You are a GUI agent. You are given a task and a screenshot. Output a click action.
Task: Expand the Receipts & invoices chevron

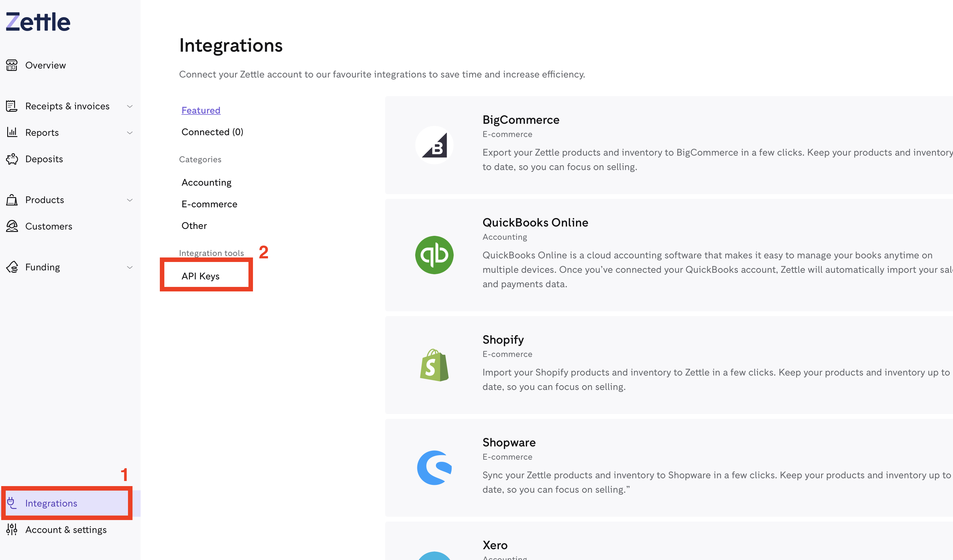coord(130,106)
